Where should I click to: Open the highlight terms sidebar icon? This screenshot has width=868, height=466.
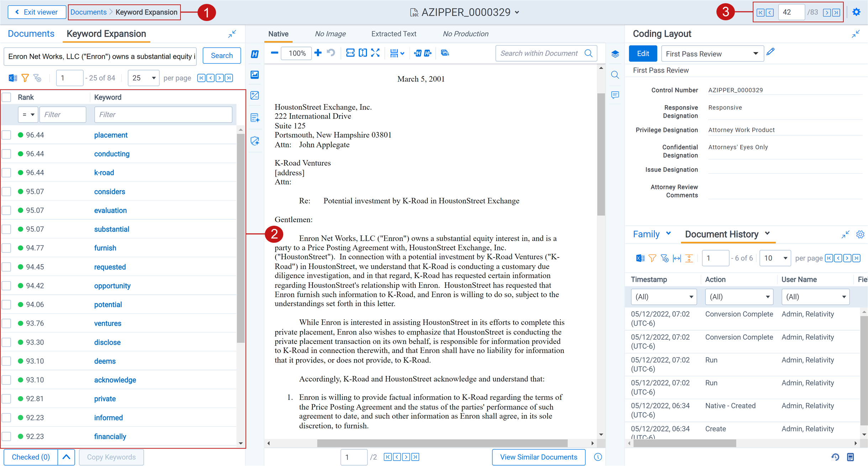[x=255, y=54]
